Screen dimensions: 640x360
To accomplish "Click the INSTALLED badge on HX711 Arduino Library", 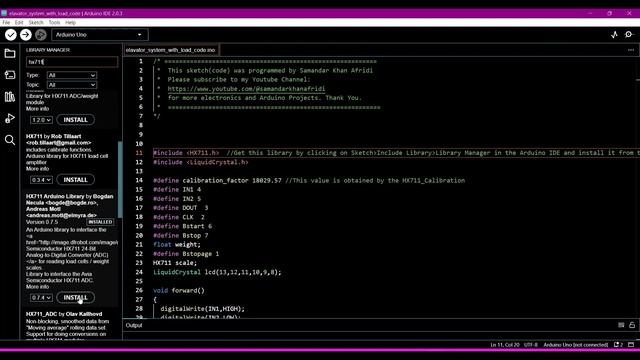I will coord(100,222).
